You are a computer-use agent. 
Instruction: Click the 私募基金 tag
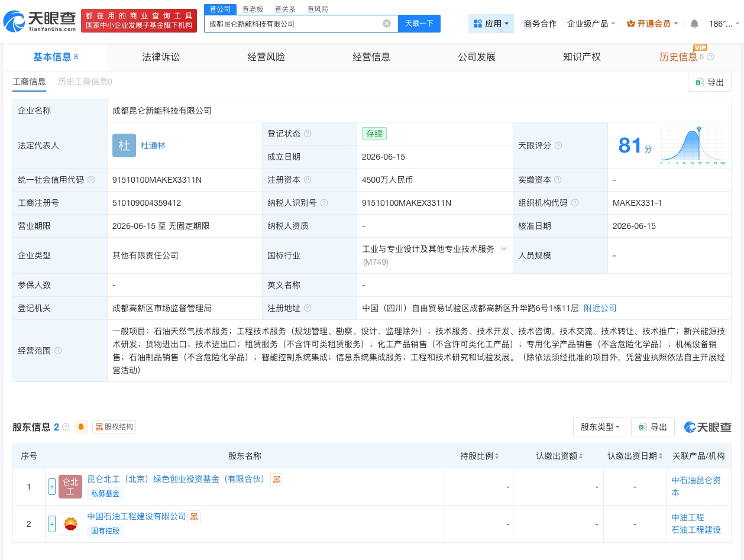point(105,494)
